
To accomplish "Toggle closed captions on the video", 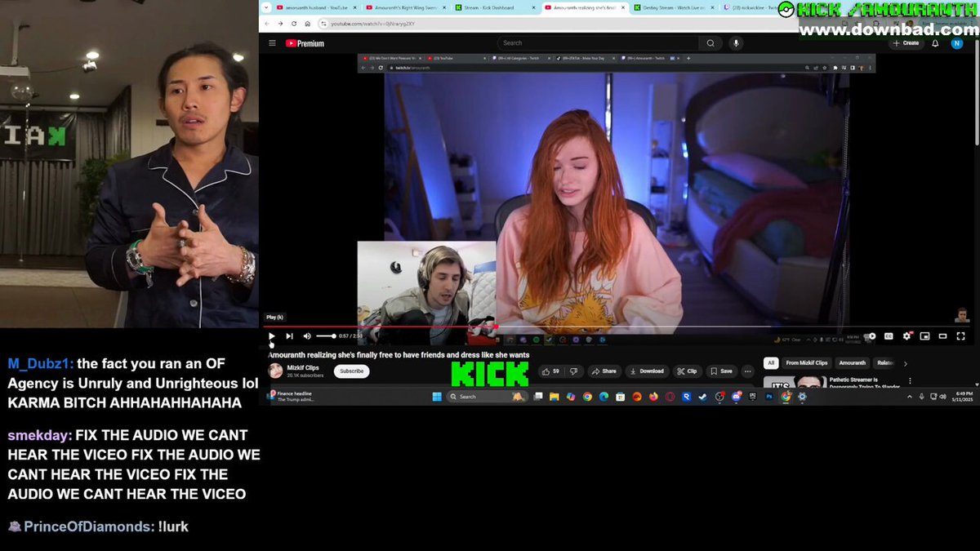I will click(889, 335).
